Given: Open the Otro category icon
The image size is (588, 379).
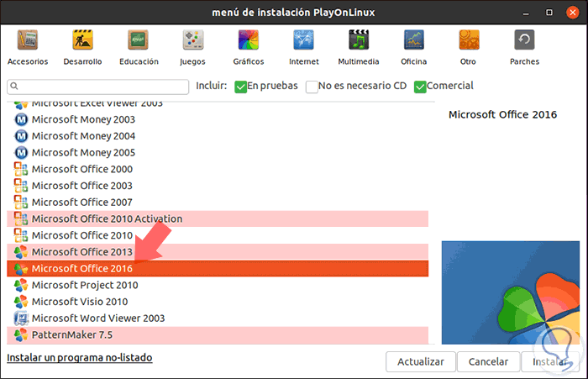Looking at the screenshot, I should click(x=469, y=39).
